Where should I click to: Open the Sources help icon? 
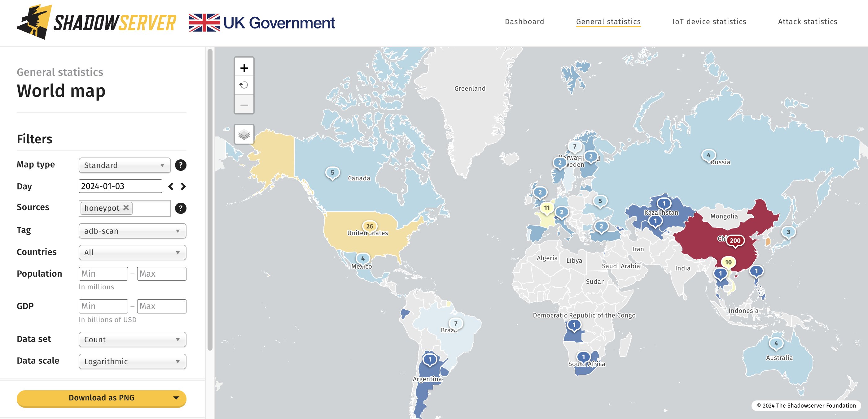click(181, 208)
